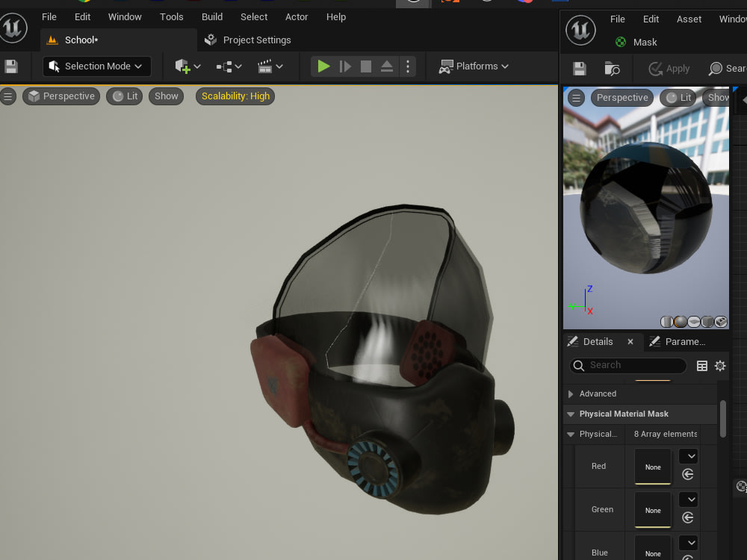Open preview viewport hamburger options menu
This screenshot has width=747, height=560.
[x=576, y=98]
